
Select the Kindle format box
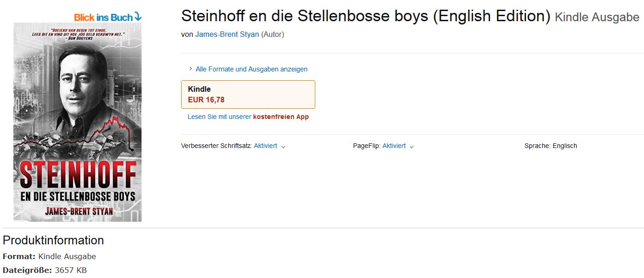(x=248, y=95)
